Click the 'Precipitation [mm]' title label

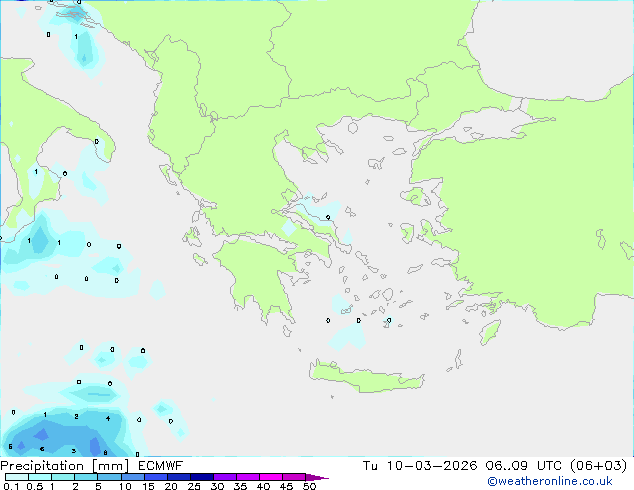(x=65, y=466)
